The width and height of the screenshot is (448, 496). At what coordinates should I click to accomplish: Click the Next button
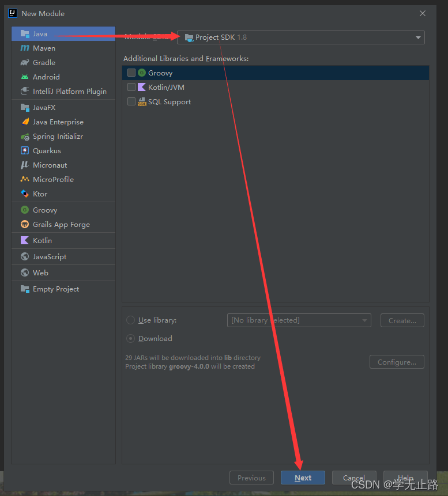click(303, 478)
